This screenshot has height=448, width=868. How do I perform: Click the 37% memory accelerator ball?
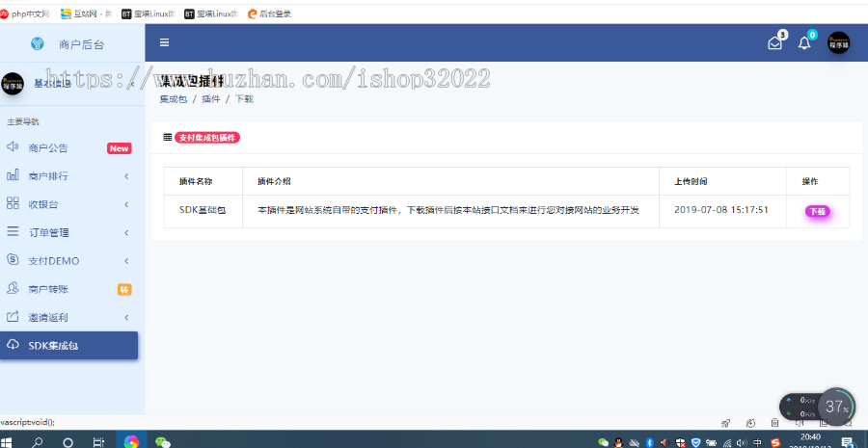(836, 407)
